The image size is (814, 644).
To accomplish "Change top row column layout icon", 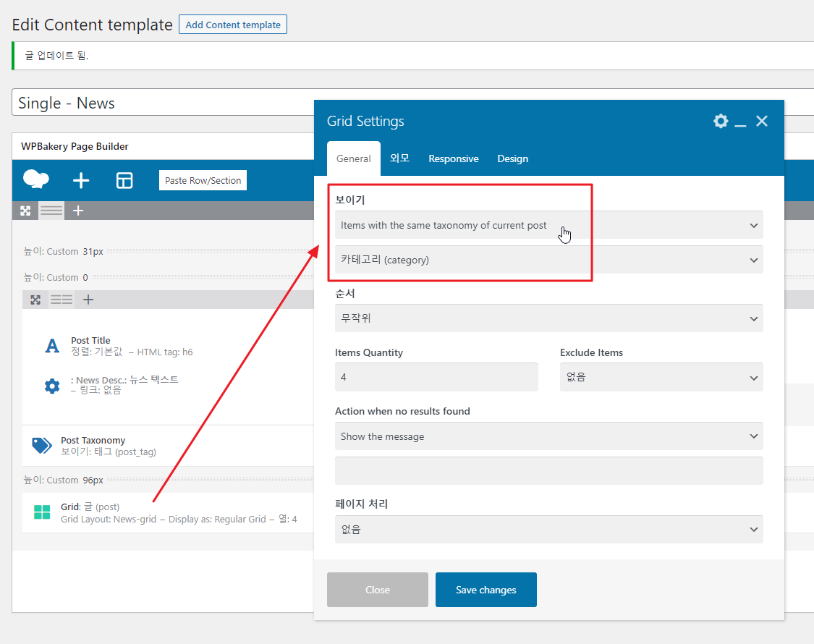I will tap(51, 211).
